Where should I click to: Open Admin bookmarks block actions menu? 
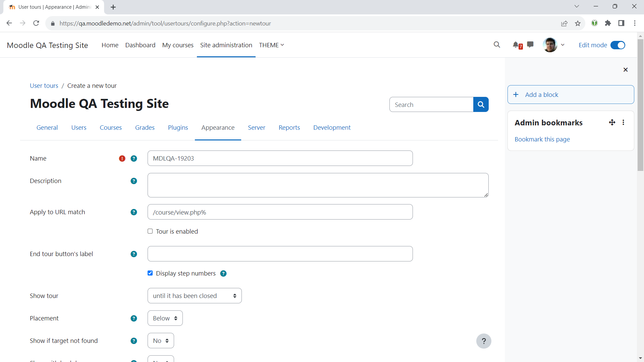(624, 122)
